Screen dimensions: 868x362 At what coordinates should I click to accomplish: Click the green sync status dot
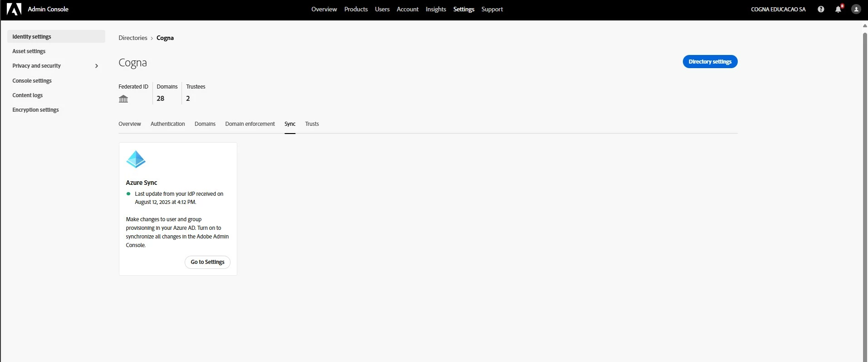(x=128, y=193)
